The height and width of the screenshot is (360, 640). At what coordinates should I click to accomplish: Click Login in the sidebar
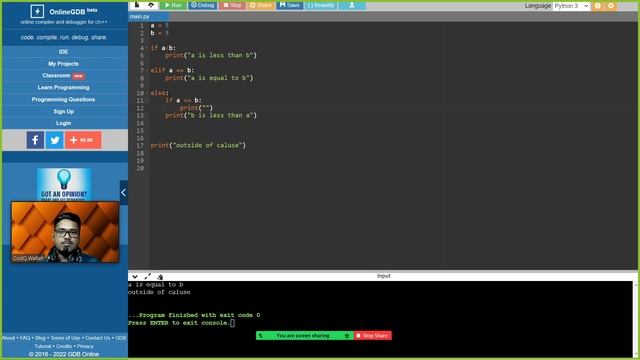click(64, 123)
